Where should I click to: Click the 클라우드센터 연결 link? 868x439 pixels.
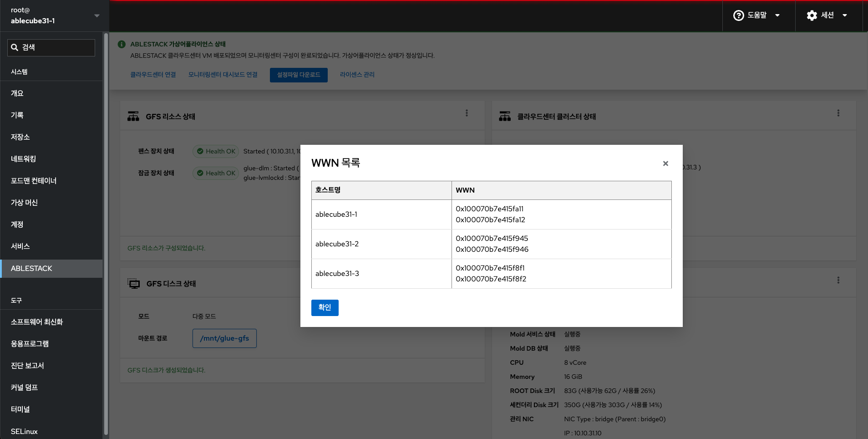point(153,75)
